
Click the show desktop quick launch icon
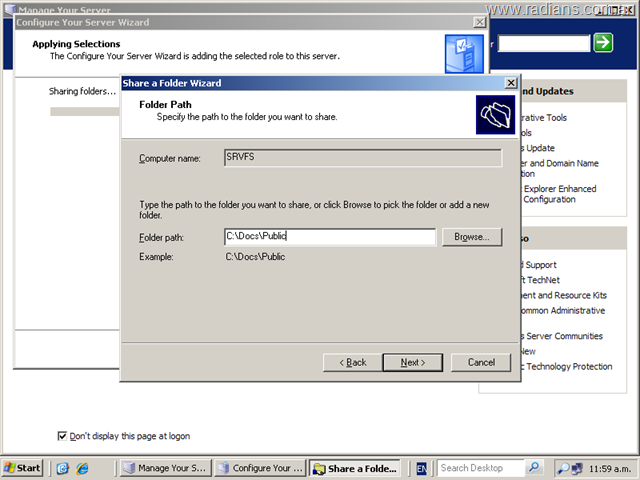[63, 468]
